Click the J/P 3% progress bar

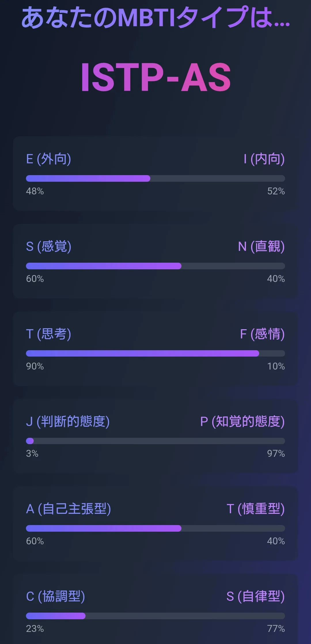click(155, 441)
